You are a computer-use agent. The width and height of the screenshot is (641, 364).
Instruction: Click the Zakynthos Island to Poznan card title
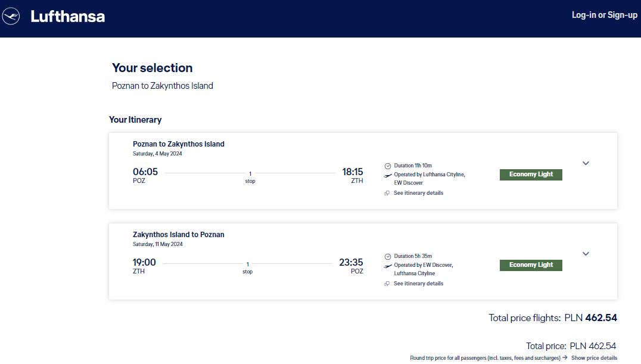[179, 234]
